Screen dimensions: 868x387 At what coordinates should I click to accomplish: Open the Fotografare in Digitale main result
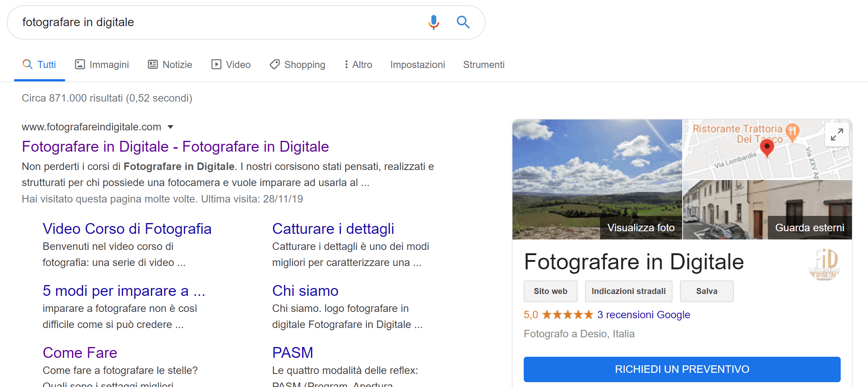(175, 146)
